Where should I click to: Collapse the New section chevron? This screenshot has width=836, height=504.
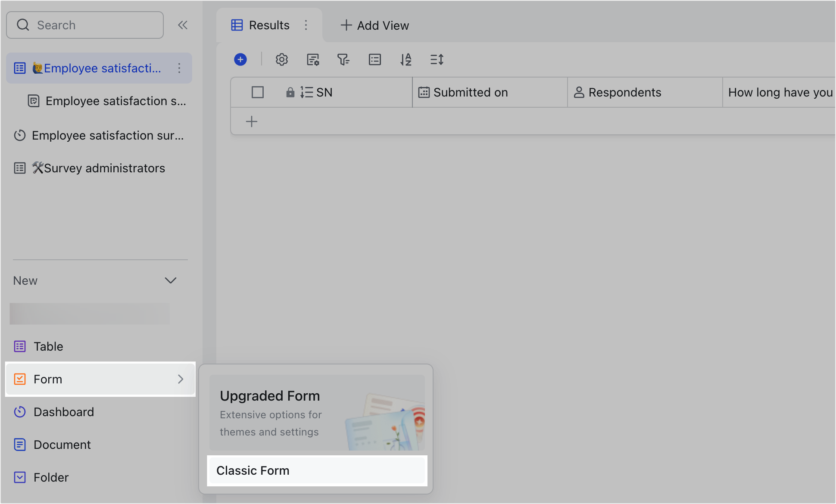171,280
